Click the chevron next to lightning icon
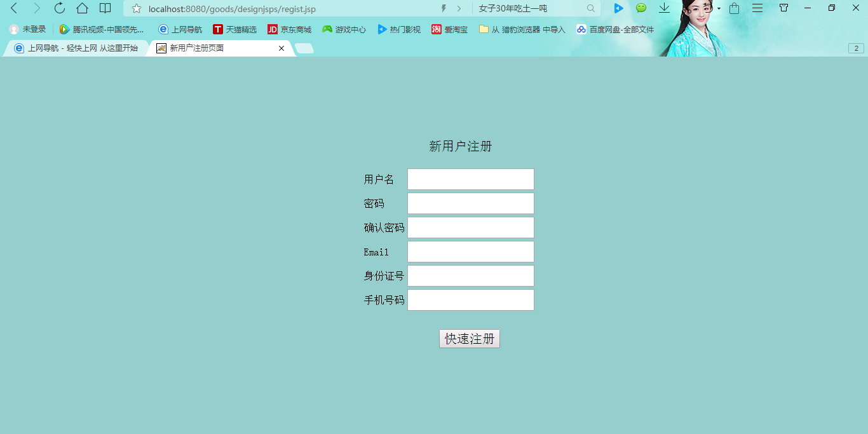868x434 pixels. coord(459,8)
